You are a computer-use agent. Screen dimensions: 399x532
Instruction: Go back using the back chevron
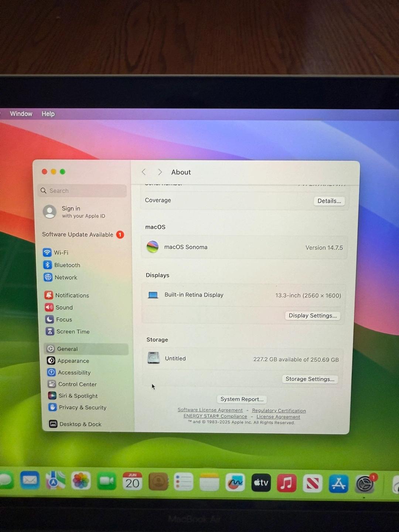point(144,172)
